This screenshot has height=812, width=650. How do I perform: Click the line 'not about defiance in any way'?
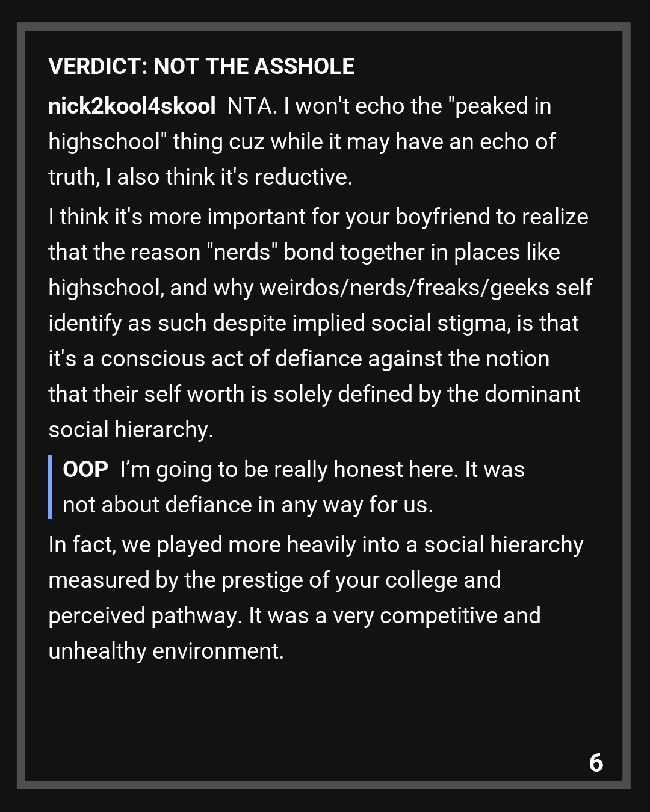click(x=247, y=505)
